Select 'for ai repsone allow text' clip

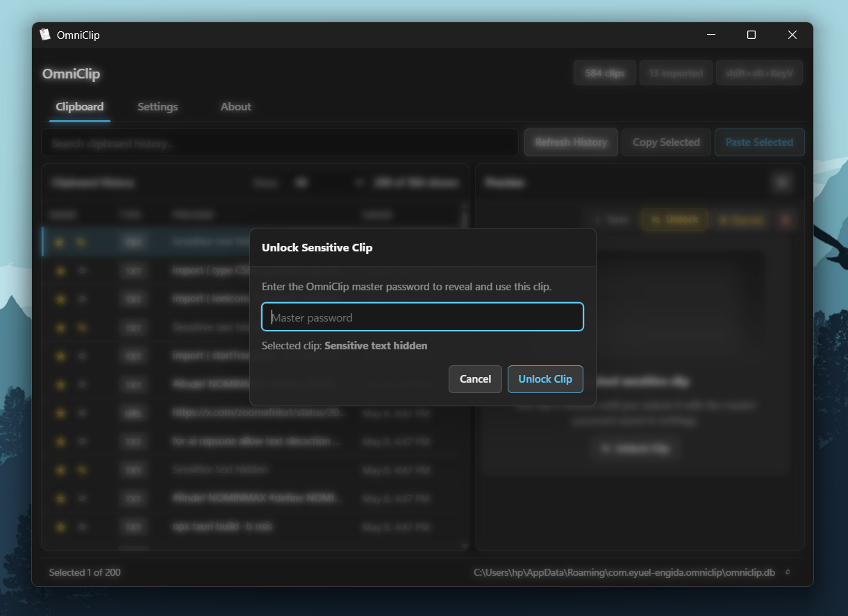pyautogui.click(x=251, y=441)
